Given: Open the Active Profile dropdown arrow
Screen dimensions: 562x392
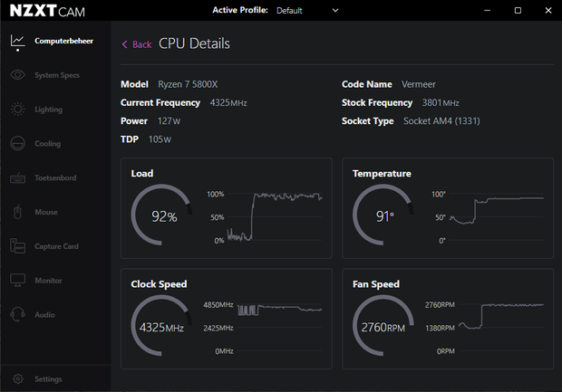Looking at the screenshot, I should (335, 10).
